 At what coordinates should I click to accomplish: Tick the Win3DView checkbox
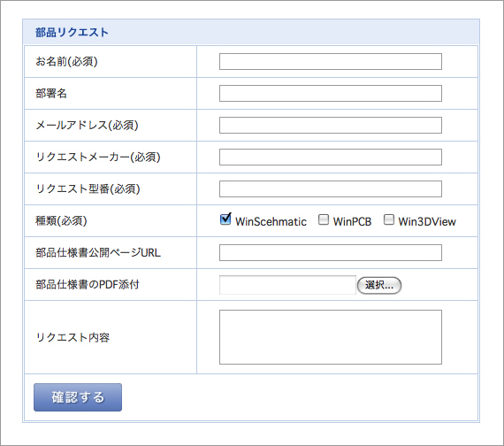click(x=389, y=219)
